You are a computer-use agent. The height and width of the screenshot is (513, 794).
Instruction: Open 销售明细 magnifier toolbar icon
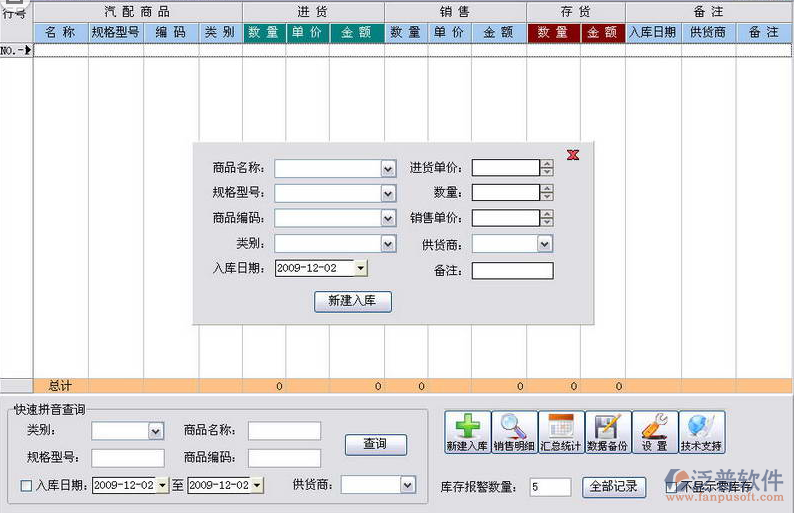514,432
